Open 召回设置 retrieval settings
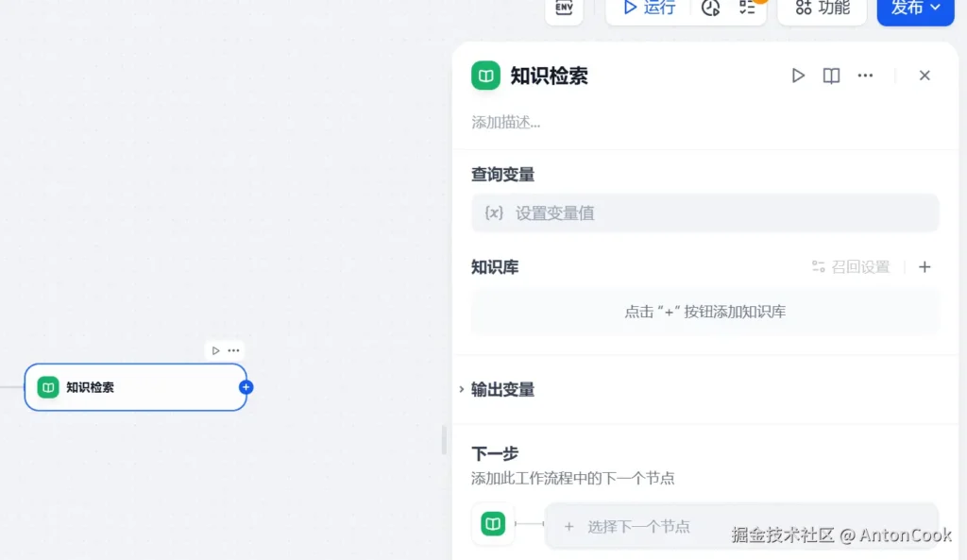This screenshot has width=967, height=560. click(851, 267)
